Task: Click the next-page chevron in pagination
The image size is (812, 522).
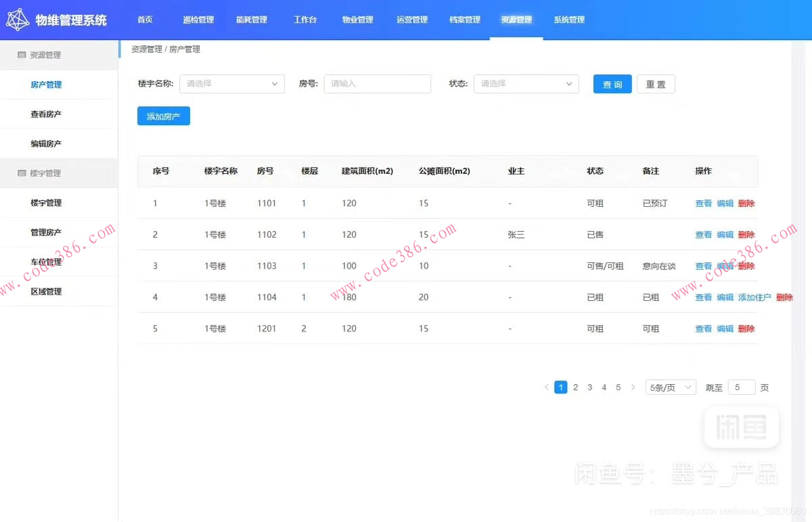Action: coord(633,387)
